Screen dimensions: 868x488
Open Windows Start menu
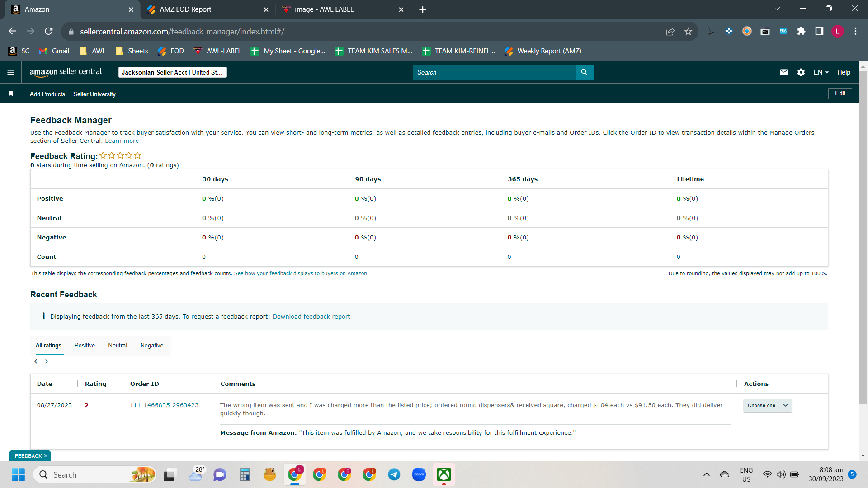tap(18, 474)
